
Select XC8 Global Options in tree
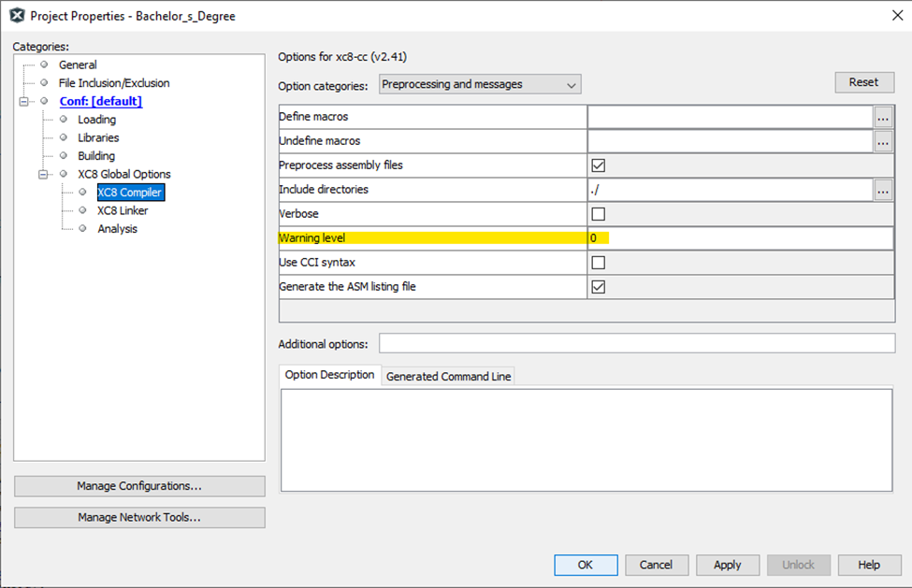pyautogui.click(x=124, y=174)
